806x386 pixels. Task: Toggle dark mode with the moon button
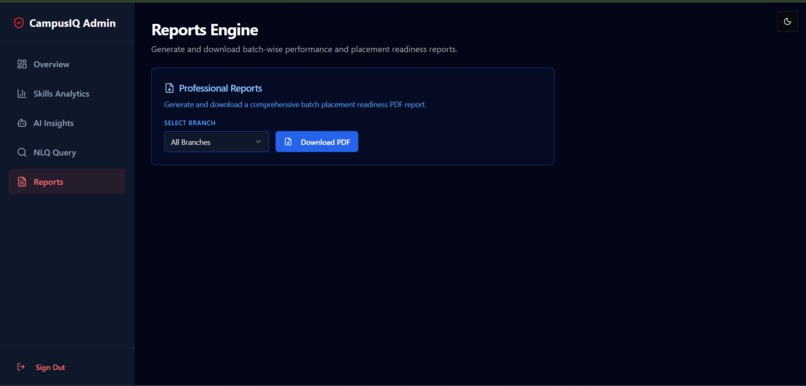pos(787,22)
